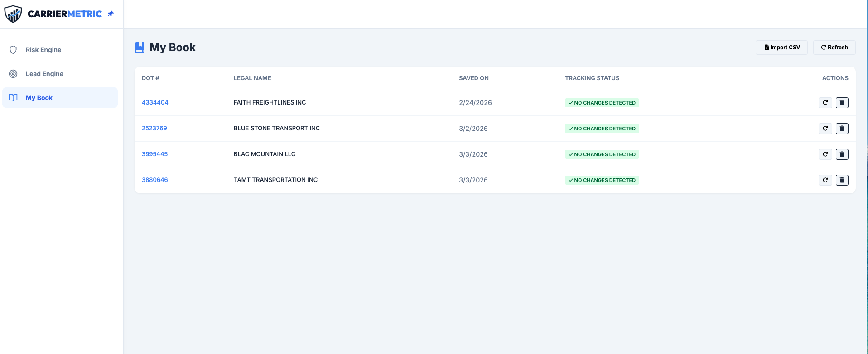Click the 3/2/2026 saved date
The height and width of the screenshot is (354, 868).
[473, 129]
